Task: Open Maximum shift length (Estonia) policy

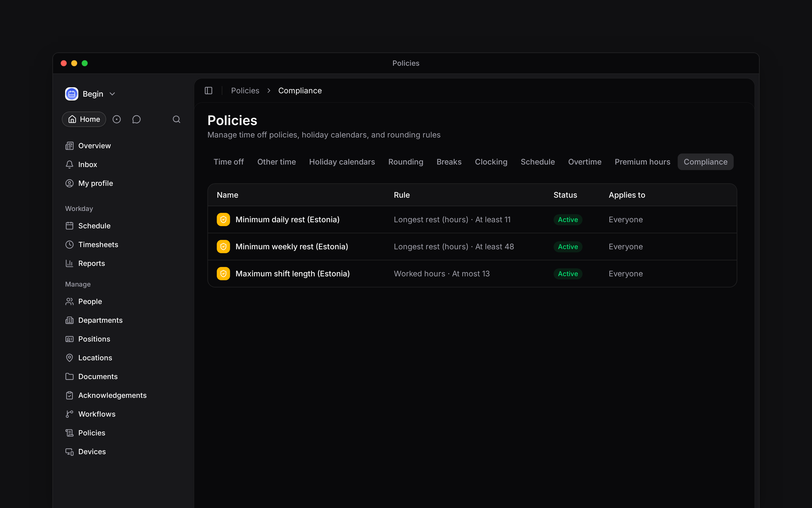Action: click(x=293, y=274)
